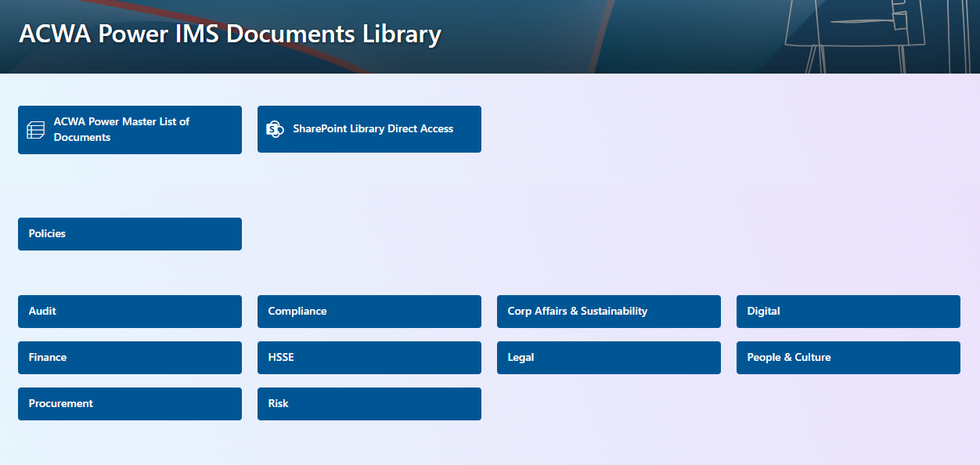
Task: Open ACWA Power Master List of Documents
Action: point(129,129)
